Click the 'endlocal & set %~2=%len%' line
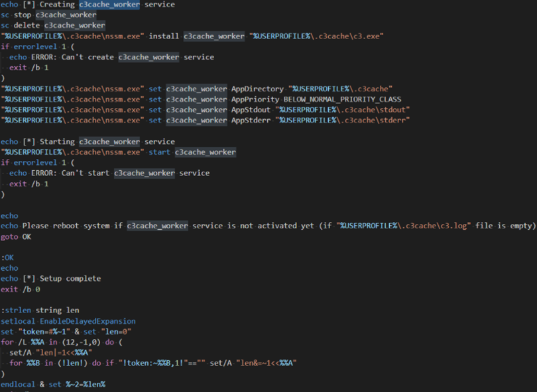537x392 pixels. (x=53, y=385)
